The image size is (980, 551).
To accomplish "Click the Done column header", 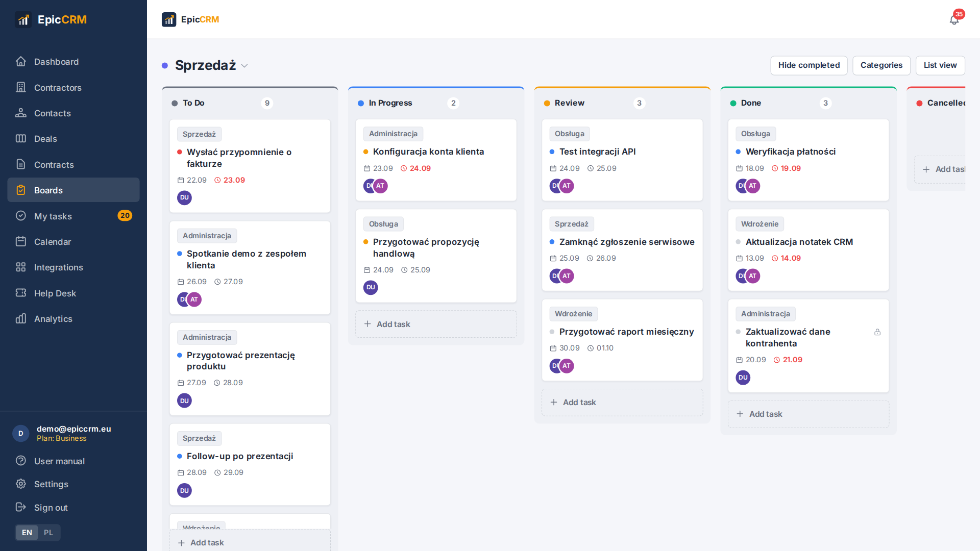I will click(x=808, y=103).
